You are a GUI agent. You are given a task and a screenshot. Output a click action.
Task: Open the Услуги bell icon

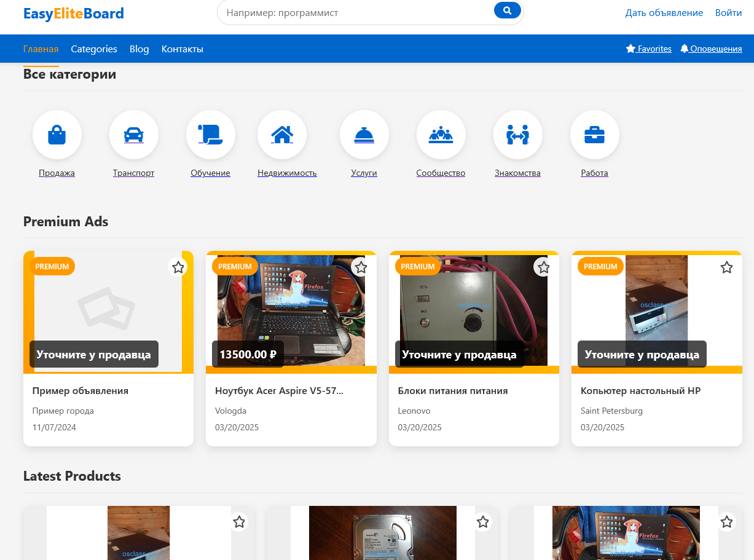364,135
